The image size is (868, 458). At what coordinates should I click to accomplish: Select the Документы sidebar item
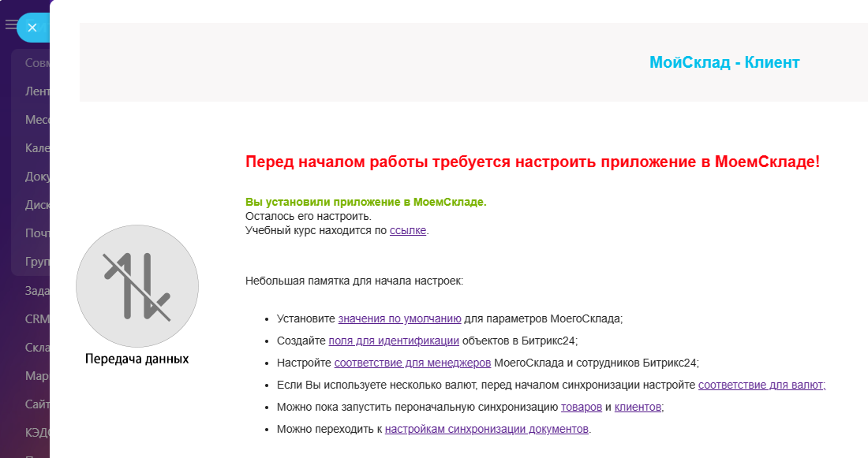[37, 177]
